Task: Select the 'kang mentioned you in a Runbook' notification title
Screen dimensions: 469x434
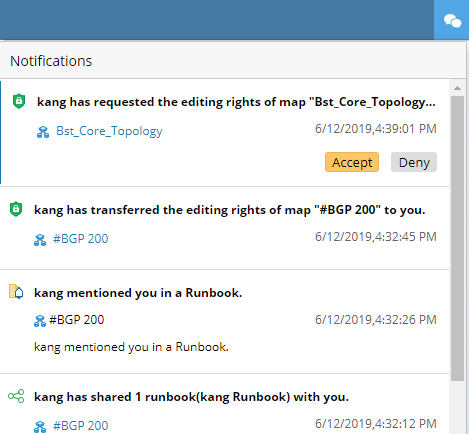Action: coord(138,293)
